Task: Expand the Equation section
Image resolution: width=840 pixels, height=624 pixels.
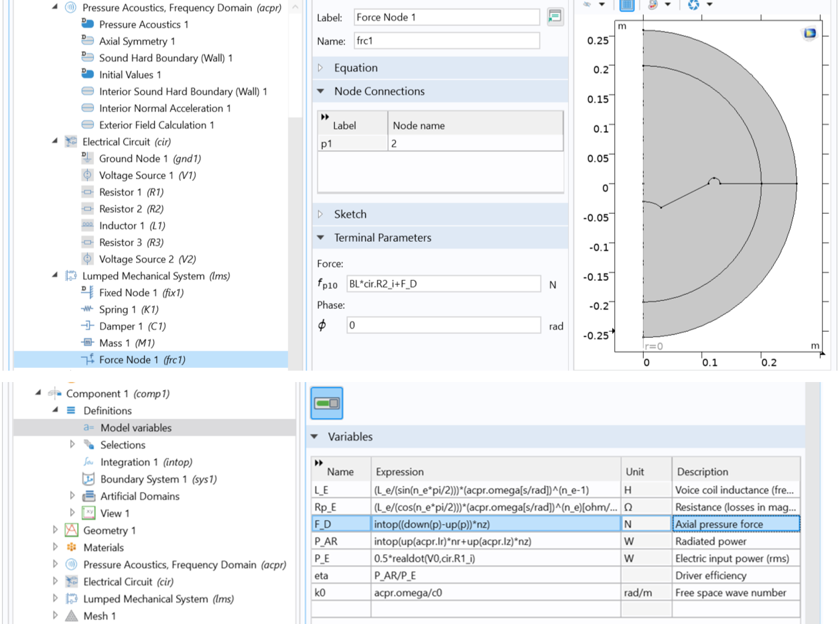Action: point(322,67)
